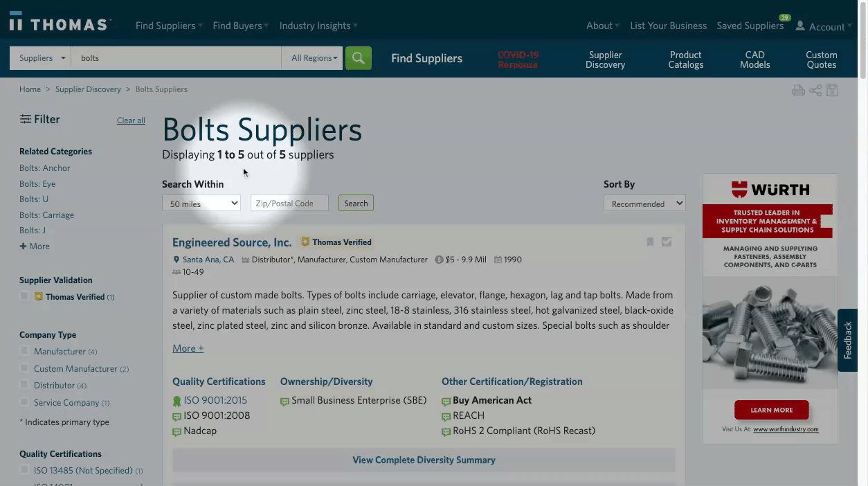Click the bolts search input field
Screen dimensions: 868x486
pos(177,58)
